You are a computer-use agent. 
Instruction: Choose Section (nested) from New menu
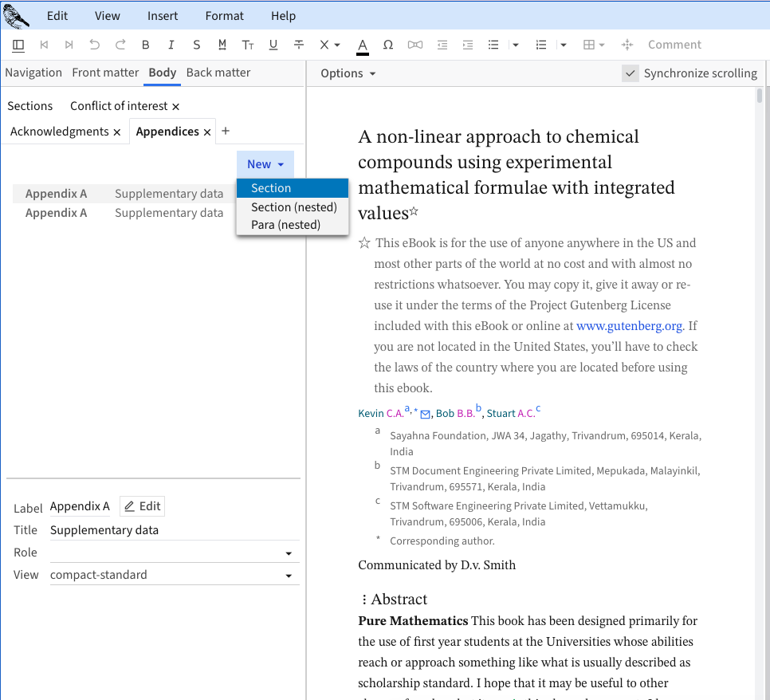pyautogui.click(x=293, y=207)
